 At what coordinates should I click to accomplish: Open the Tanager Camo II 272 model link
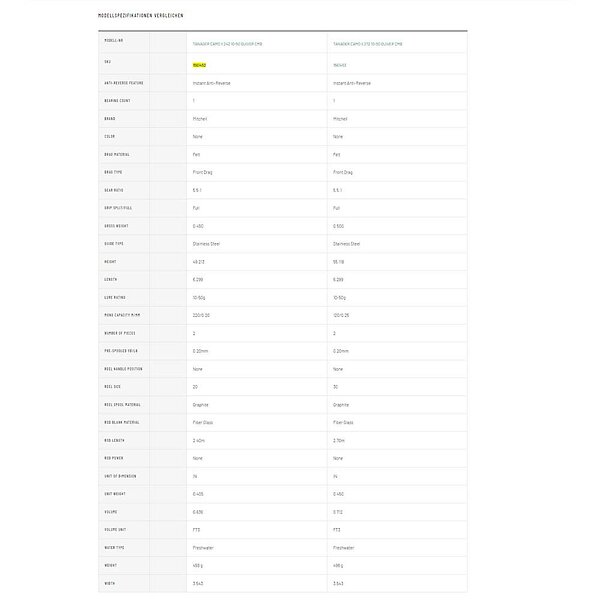368,44
